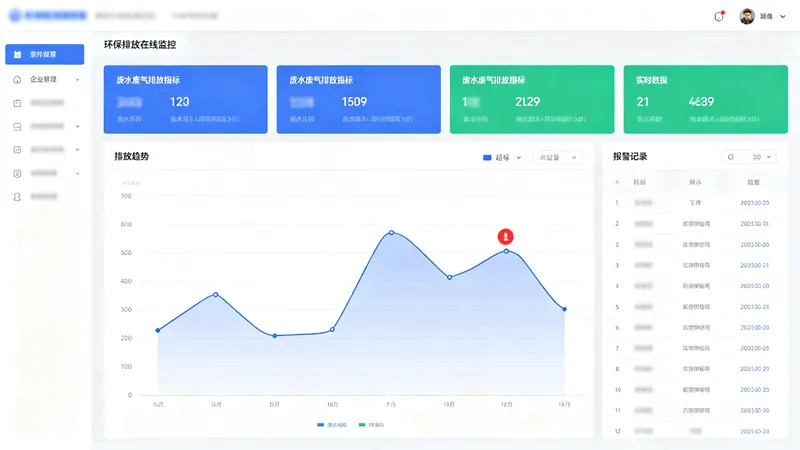Open the date link in alarm row 1
The height and width of the screenshot is (450, 800).
[755, 203]
